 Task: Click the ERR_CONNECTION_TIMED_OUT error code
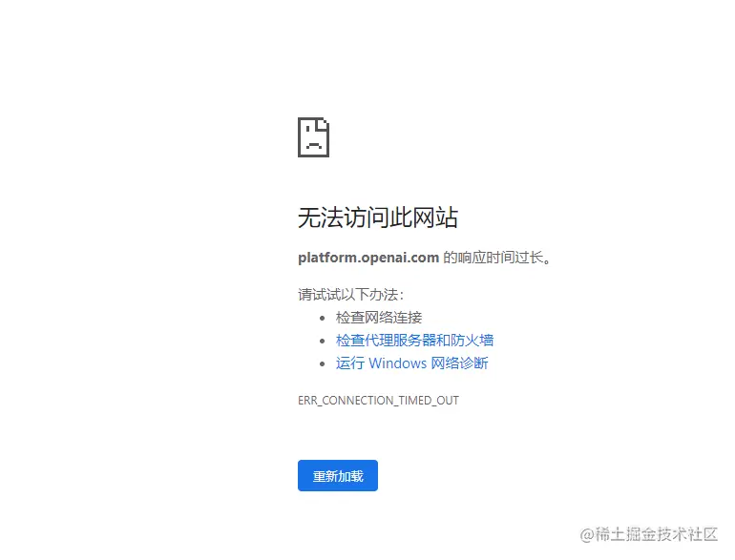[x=378, y=401]
